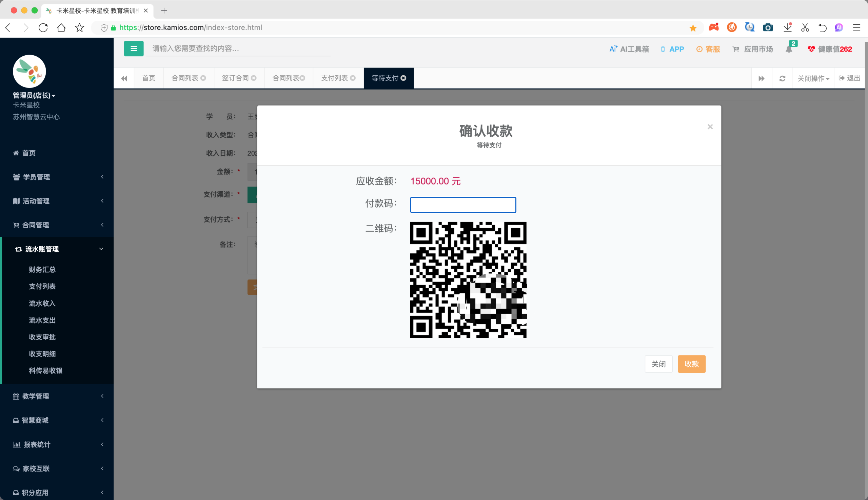Open 收支审批 in the sidebar
The image size is (868, 500).
coord(42,337)
